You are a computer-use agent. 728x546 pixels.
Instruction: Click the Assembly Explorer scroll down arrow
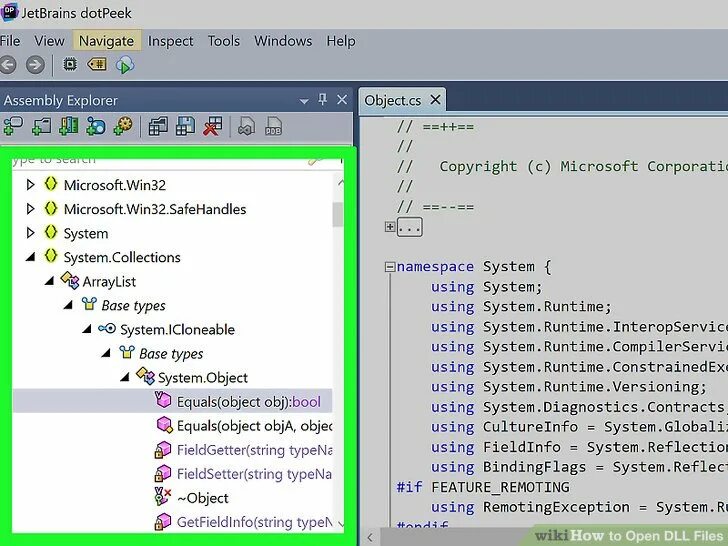point(340,524)
